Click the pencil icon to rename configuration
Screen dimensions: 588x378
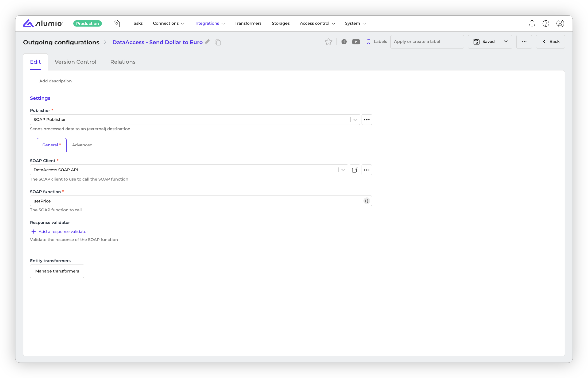click(x=207, y=42)
